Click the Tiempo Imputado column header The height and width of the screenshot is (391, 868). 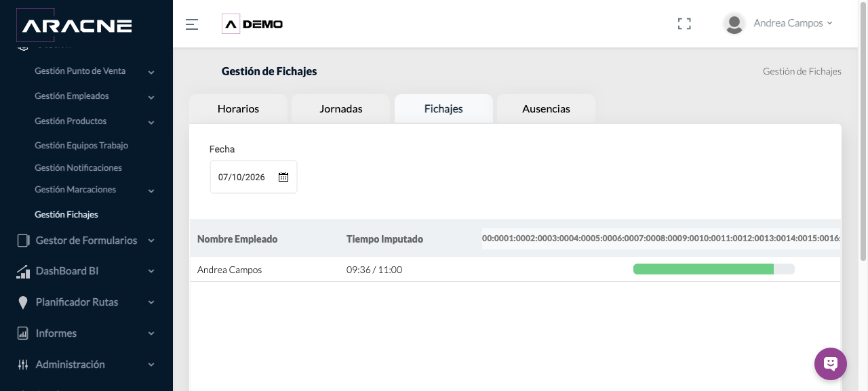click(384, 239)
